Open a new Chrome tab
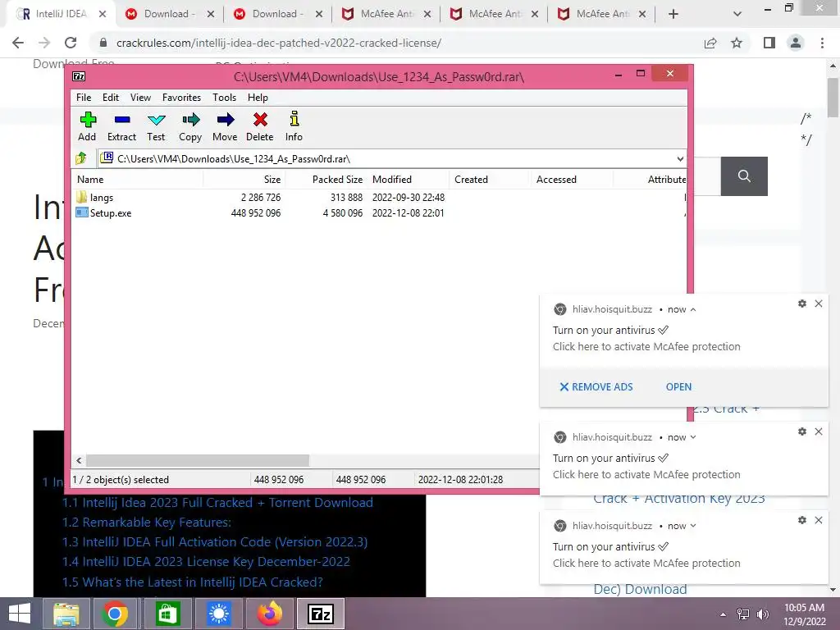The height and width of the screenshot is (630, 840). (673, 14)
